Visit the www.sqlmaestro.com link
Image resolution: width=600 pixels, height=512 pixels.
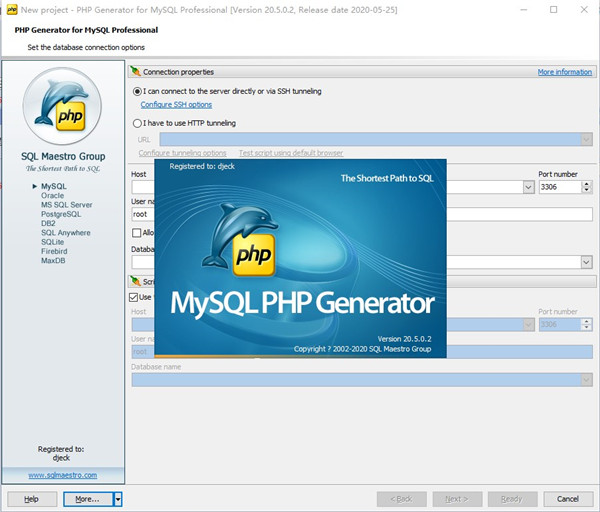pos(62,475)
